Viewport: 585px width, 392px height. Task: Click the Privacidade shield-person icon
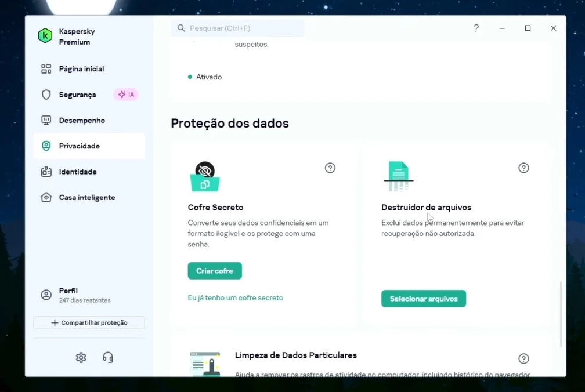[x=46, y=146]
